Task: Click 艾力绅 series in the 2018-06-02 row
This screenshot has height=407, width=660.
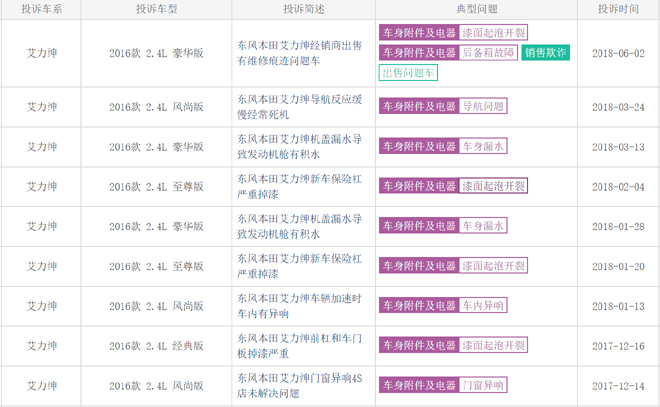Action: pyautogui.click(x=41, y=53)
